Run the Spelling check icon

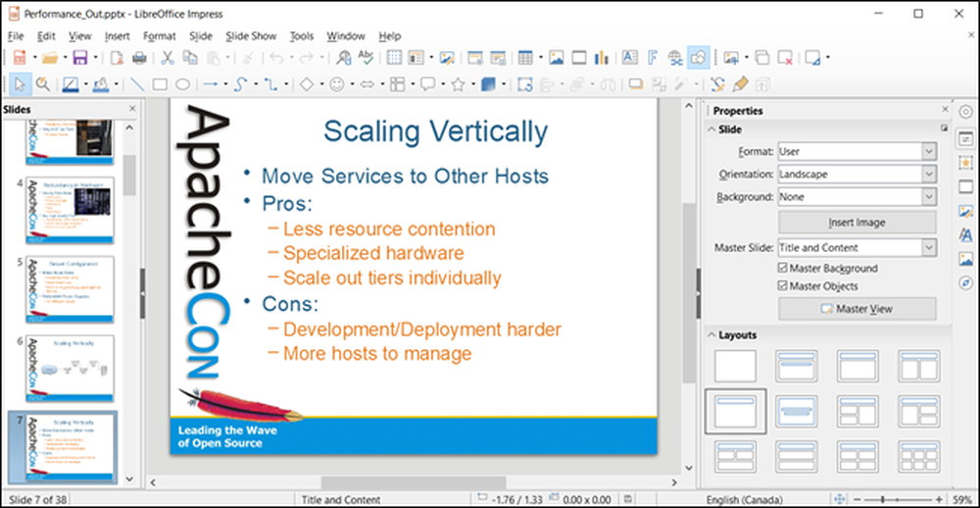[365, 58]
